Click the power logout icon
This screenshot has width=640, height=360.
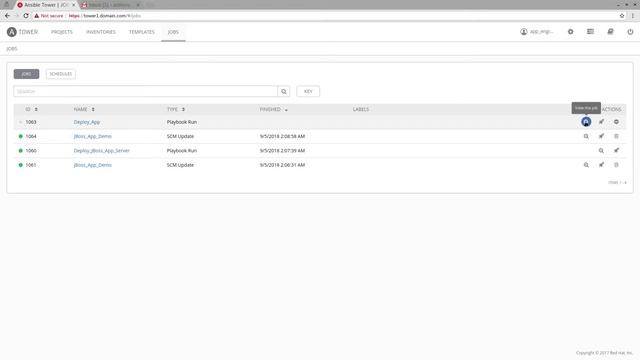point(630,31)
